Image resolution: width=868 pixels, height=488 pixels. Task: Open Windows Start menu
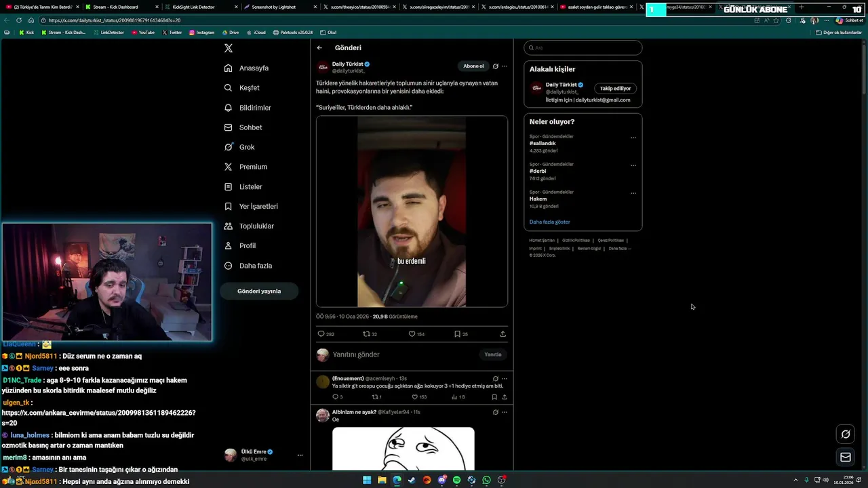point(367,480)
